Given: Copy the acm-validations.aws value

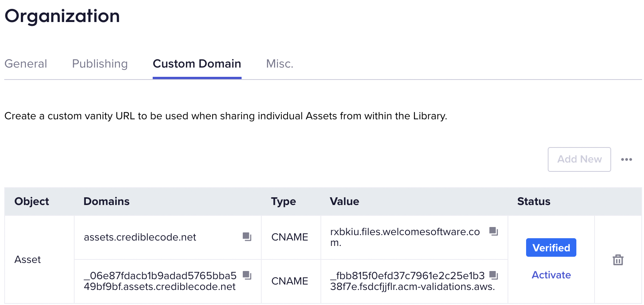Looking at the screenshot, I should click(x=494, y=275).
